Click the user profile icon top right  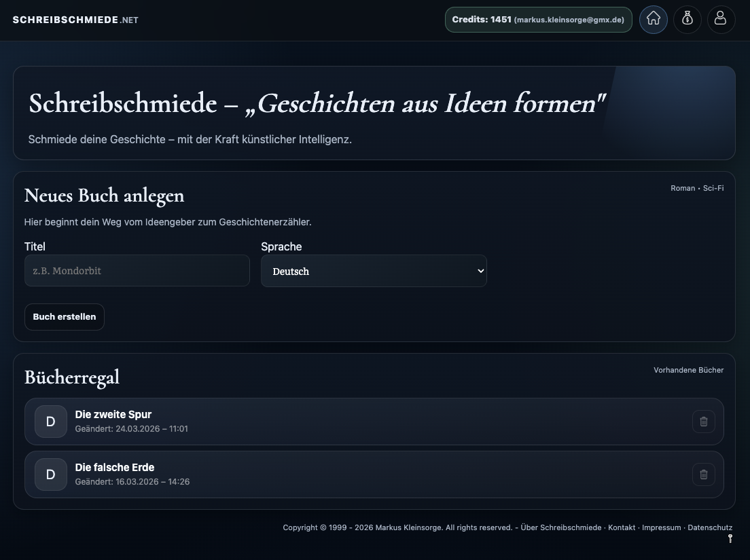[721, 20]
